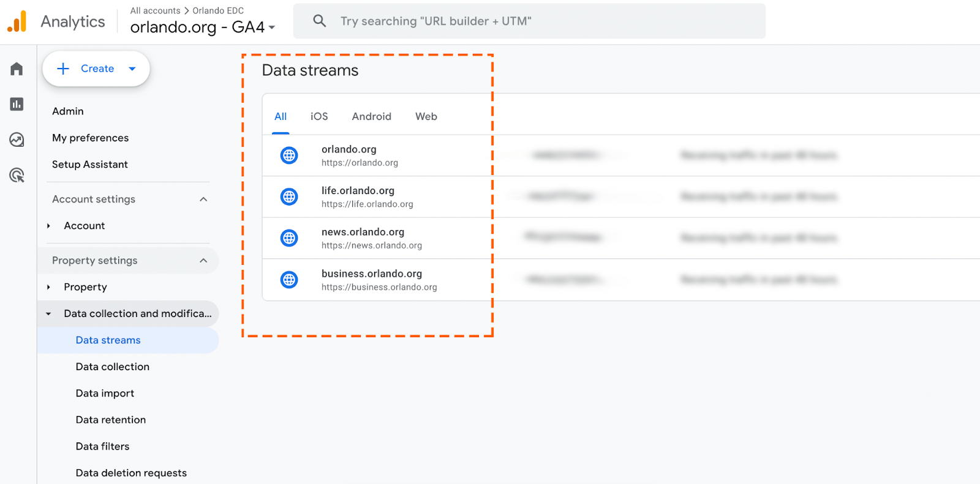Click the Orlando EDC breadcrumb

(218, 10)
